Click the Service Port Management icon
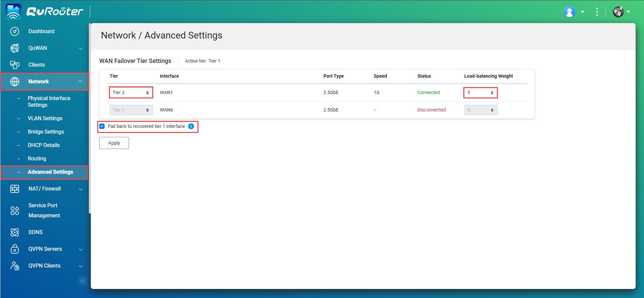Viewport: 644px width, 298px height. (15, 211)
